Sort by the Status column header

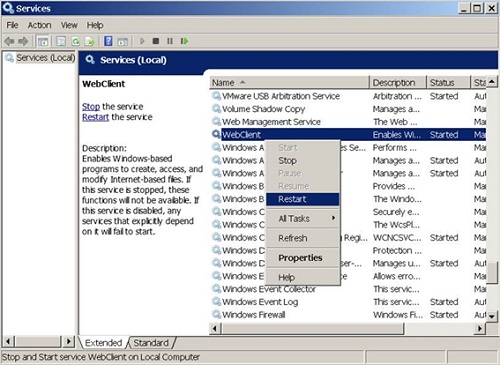pos(448,82)
